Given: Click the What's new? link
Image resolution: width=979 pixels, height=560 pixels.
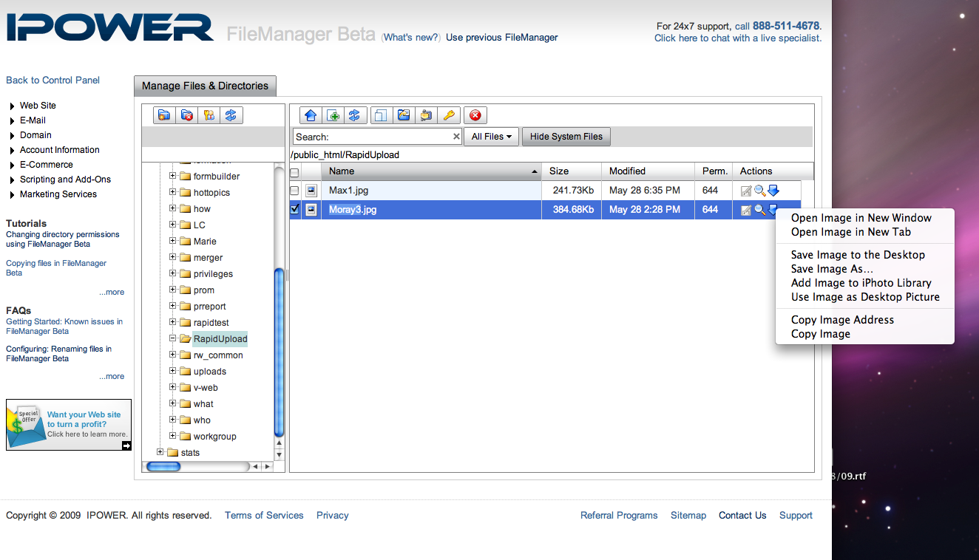Looking at the screenshot, I should 411,38.
